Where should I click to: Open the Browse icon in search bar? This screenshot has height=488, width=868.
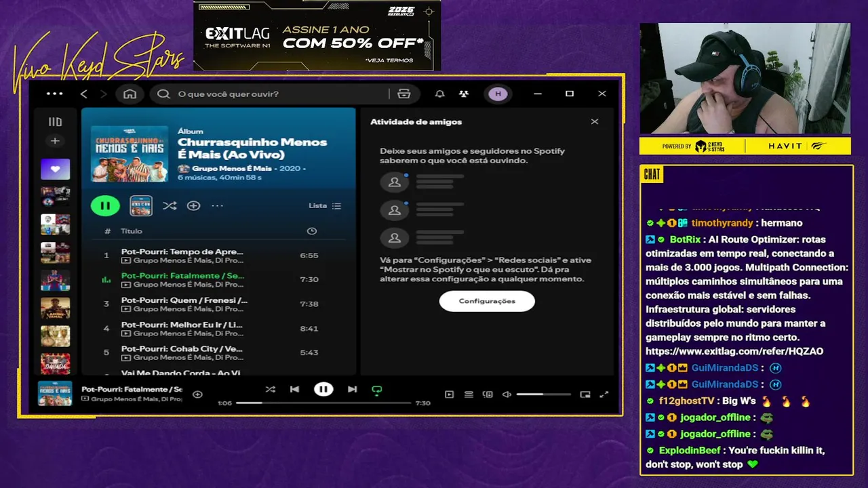(x=404, y=94)
